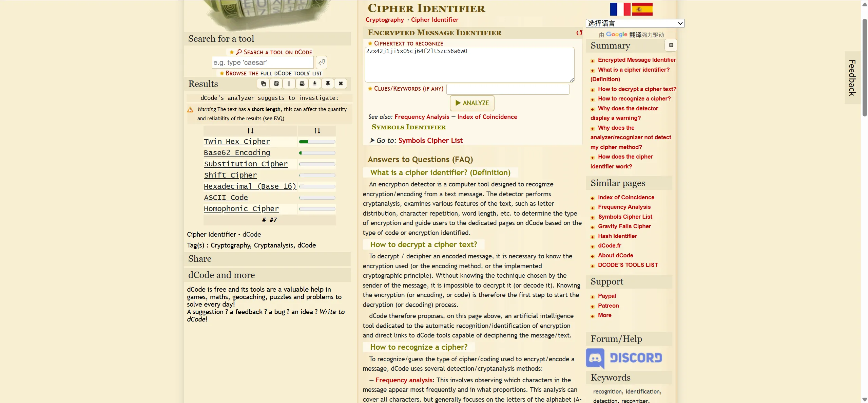Viewport: 868px width, 403px height.
Task: Click the print results icon
Action: 302,84
